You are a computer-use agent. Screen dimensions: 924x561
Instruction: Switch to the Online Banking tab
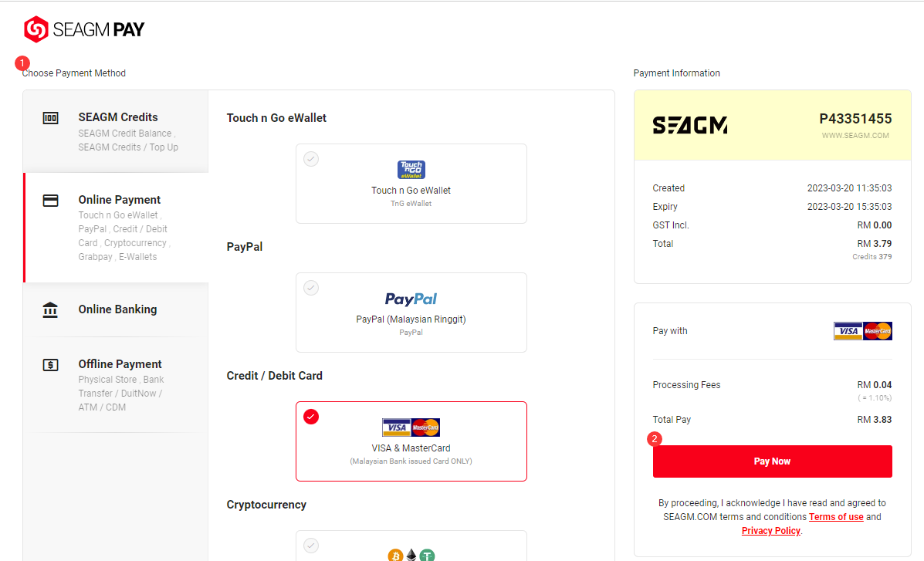(116, 310)
